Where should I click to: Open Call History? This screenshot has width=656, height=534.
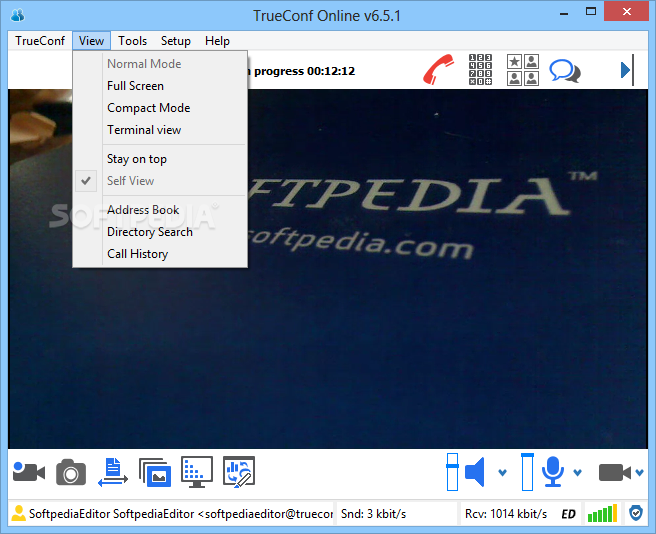click(160, 254)
